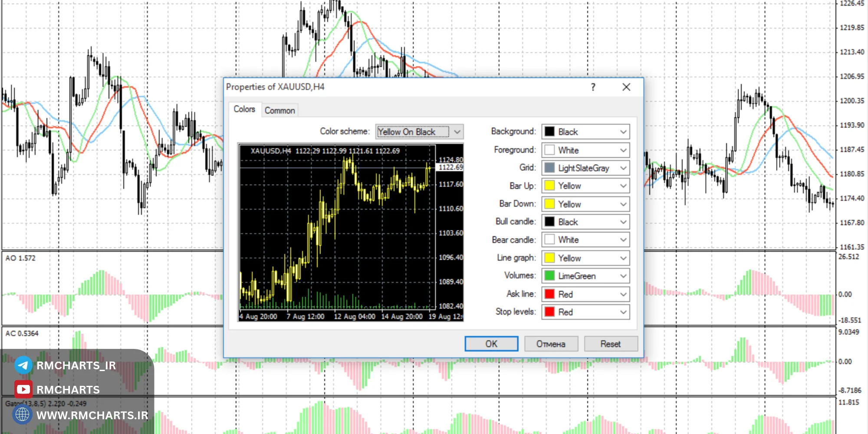Screen dimensions: 868x434
Task: Click the Отмена cancel button
Action: pos(551,344)
